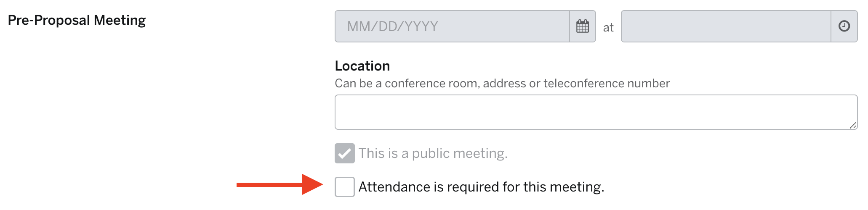Click the Location helper text about conference room
Screen dimensions: 868x210
point(502,83)
